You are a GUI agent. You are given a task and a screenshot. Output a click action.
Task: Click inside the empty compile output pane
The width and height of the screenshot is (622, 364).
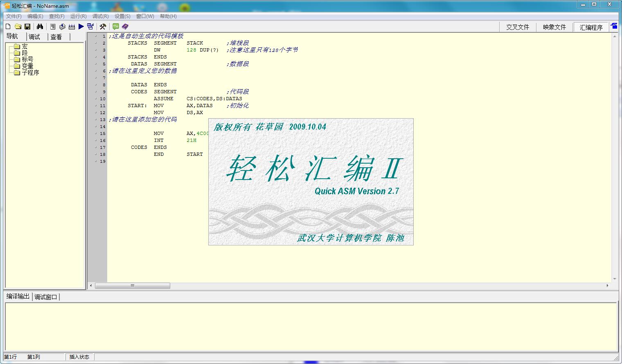[x=311, y=326]
